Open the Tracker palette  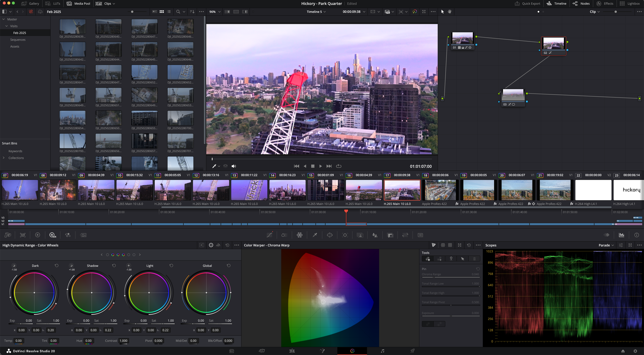click(345, 235)
